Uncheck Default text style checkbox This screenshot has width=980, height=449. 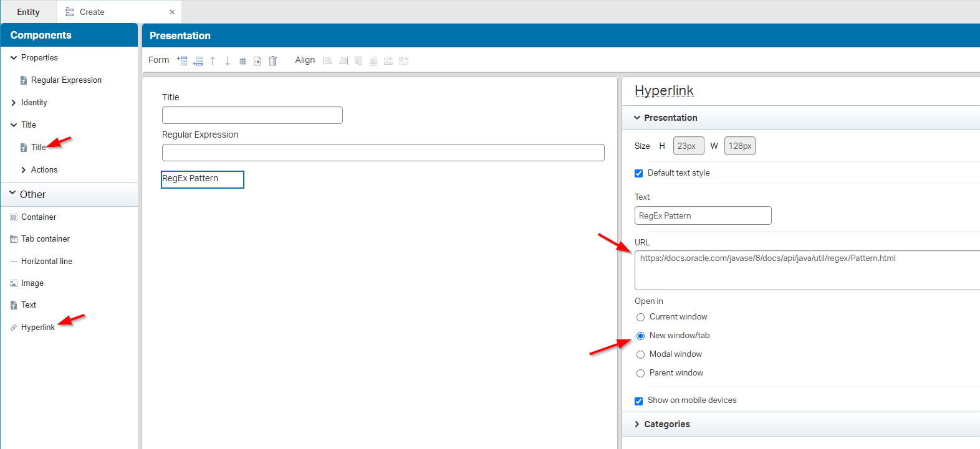click(x=638, y=174)
